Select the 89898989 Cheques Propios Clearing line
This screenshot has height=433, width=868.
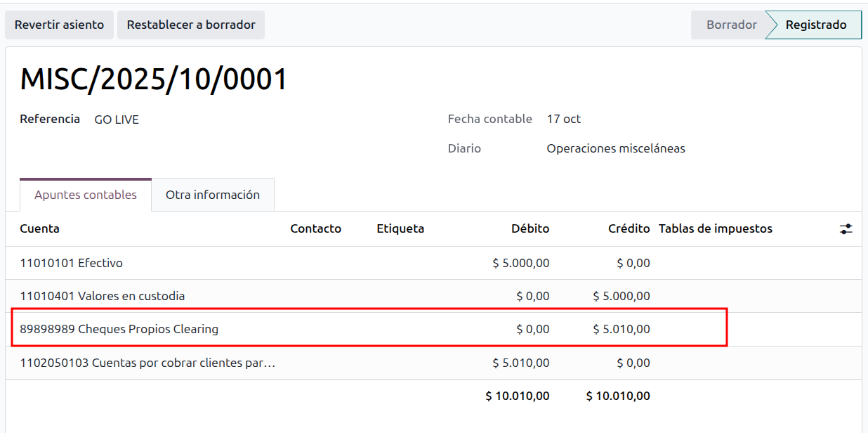119,329
